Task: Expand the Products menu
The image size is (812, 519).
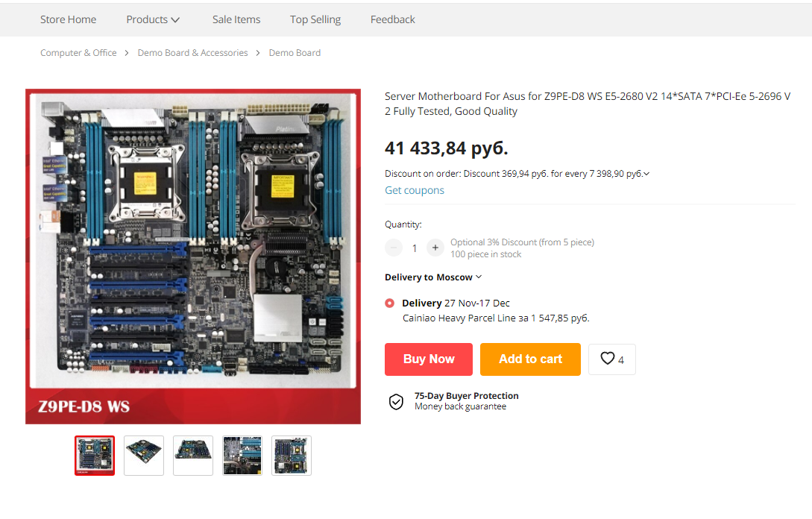Action: click(153, 19)
